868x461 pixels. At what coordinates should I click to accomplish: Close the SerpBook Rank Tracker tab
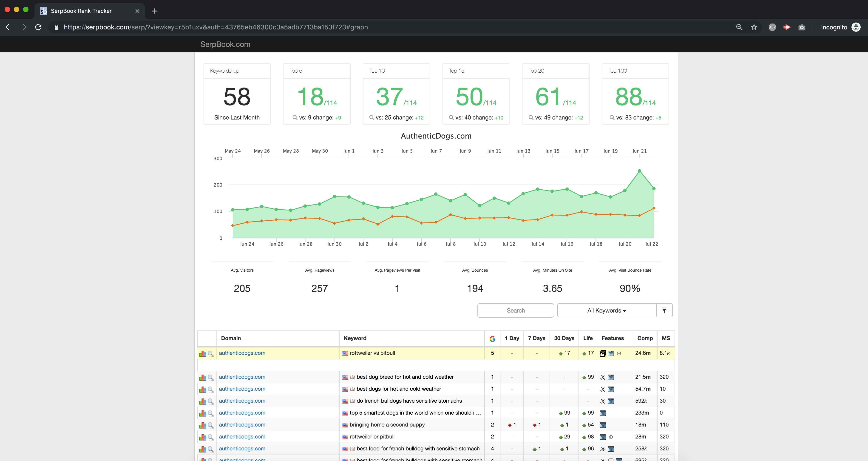[x=137, y=11]
